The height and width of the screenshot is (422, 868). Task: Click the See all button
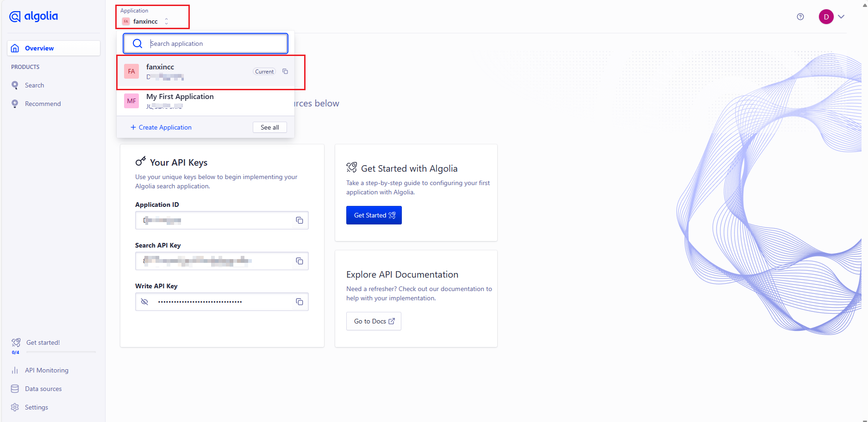pyautogui.click(x=270, y=127)
